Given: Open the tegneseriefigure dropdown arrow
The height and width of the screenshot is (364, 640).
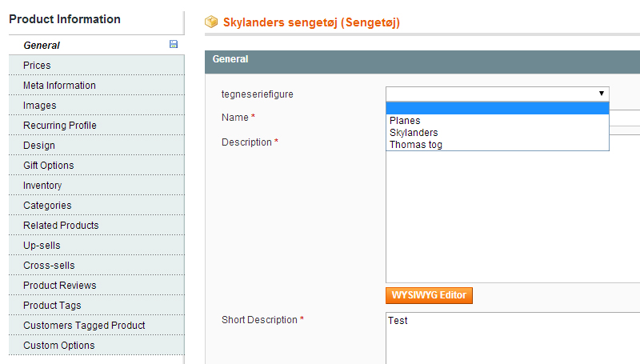Looking at the screenshot, I should 602,94.
